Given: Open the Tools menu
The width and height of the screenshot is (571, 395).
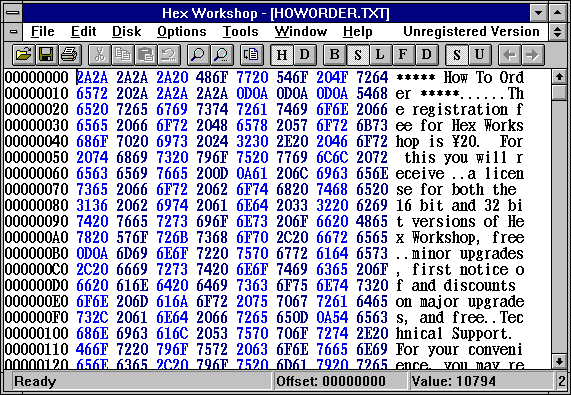Looking at the screenshot, I should [x=240, y=32].
